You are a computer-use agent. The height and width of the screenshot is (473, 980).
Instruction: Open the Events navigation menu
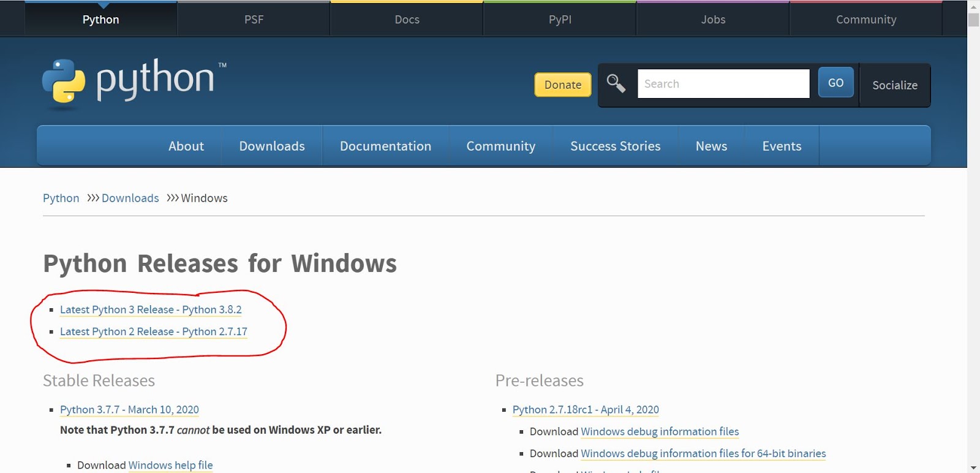(782, 146)
